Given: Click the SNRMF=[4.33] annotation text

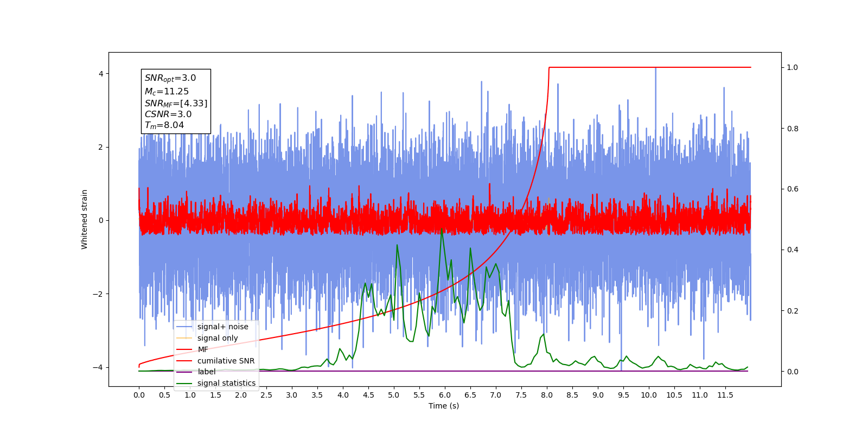Looking at the screenshot, I should (176, 103).
